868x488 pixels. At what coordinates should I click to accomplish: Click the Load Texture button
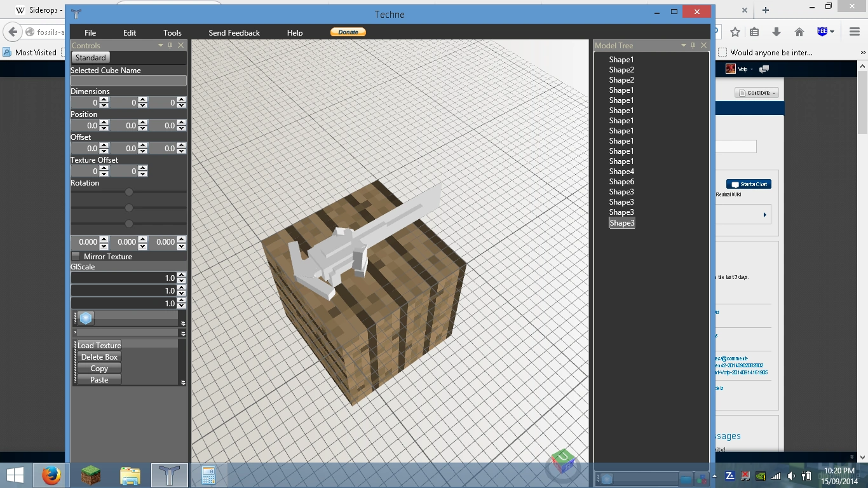tap(99, 345)
